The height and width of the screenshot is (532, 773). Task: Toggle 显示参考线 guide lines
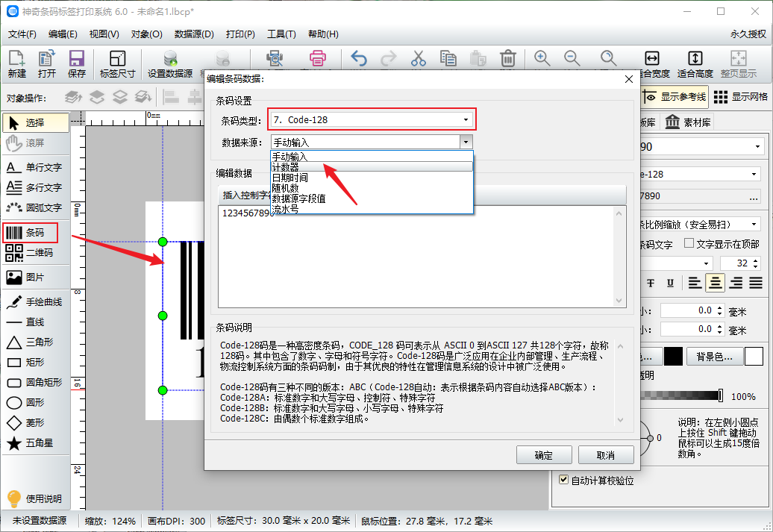click(x=675, y=97)
